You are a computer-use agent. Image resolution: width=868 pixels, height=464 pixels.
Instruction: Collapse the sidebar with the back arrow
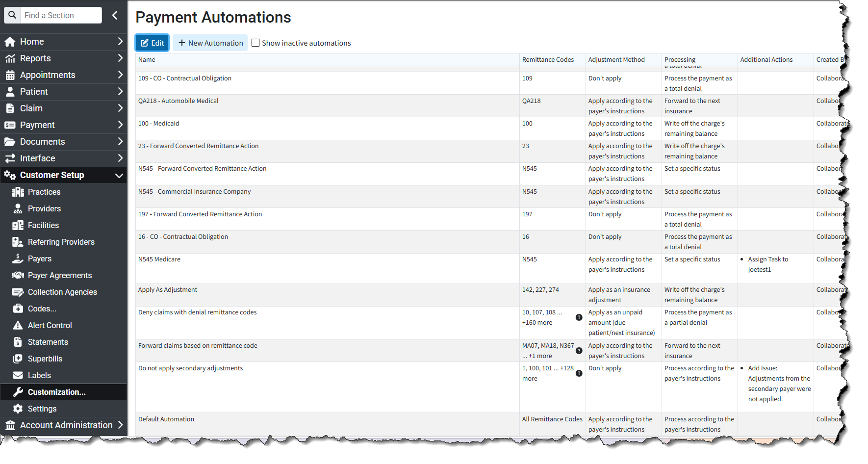point(115,15)
